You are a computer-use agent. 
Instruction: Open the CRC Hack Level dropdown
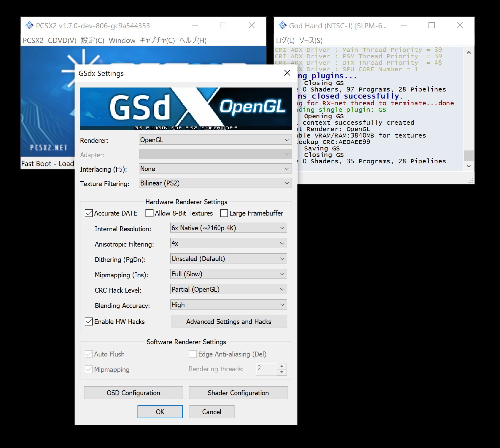[x=229, y=289]
